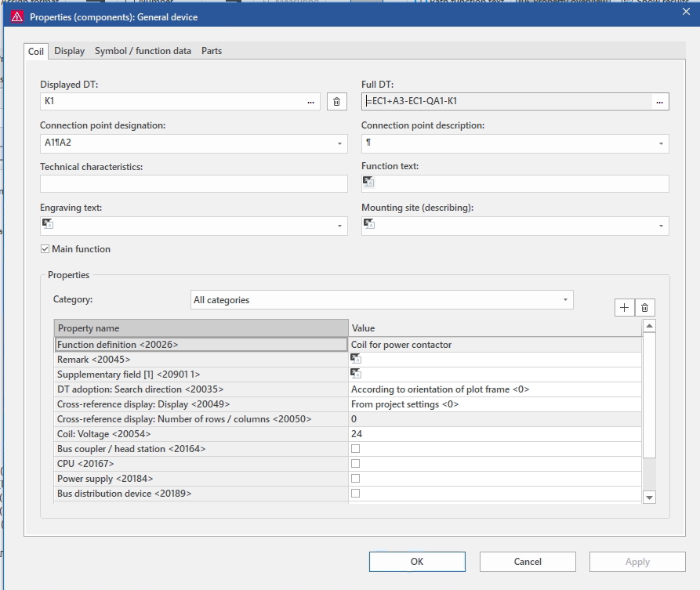Image resolution: width=700 pixels, height=590 pixels.
Task: Click the plus icon to add property
Action: [624, 308]
